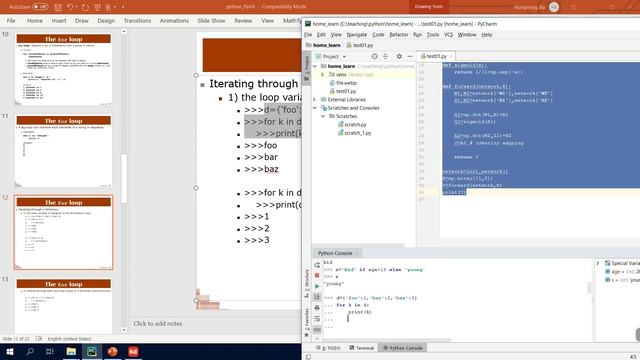Screen dimensions: 640x360
Task: Open the Slide Show ribbon tab
Action: click(x=211, y=20)
